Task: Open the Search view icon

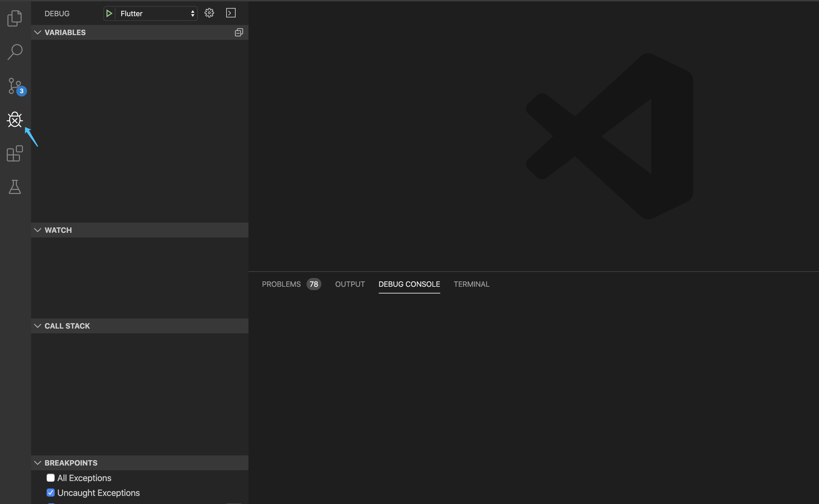Action: [15, 52]
